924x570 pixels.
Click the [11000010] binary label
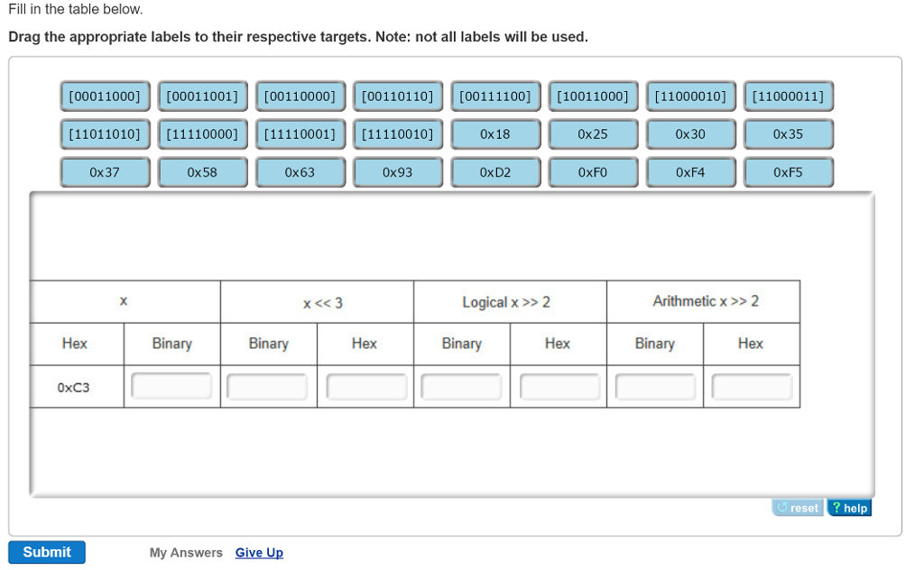(x=690, y=96)
